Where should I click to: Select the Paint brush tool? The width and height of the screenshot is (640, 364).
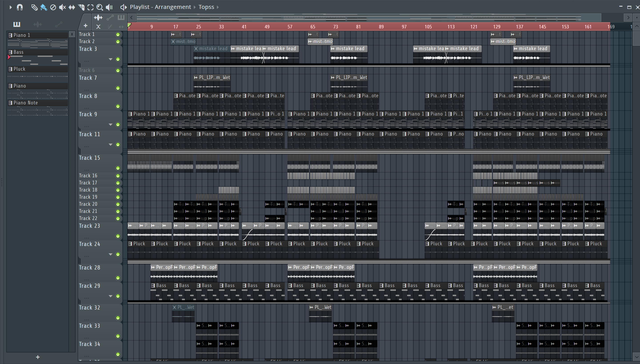tap(44, 7)
